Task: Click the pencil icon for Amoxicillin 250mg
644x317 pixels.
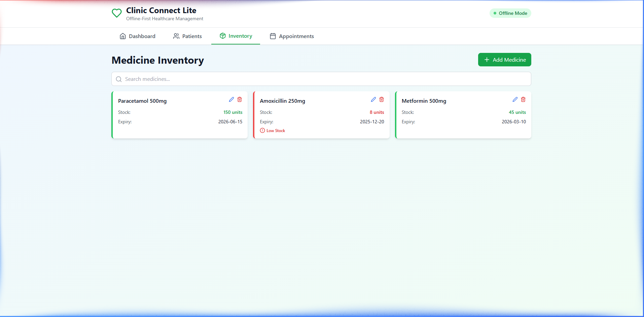Action: 373,99
